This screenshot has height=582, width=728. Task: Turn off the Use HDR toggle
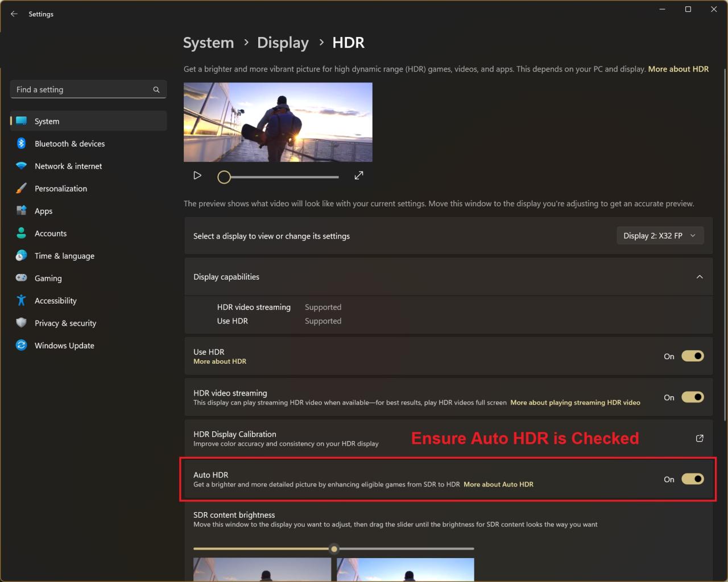692,356
